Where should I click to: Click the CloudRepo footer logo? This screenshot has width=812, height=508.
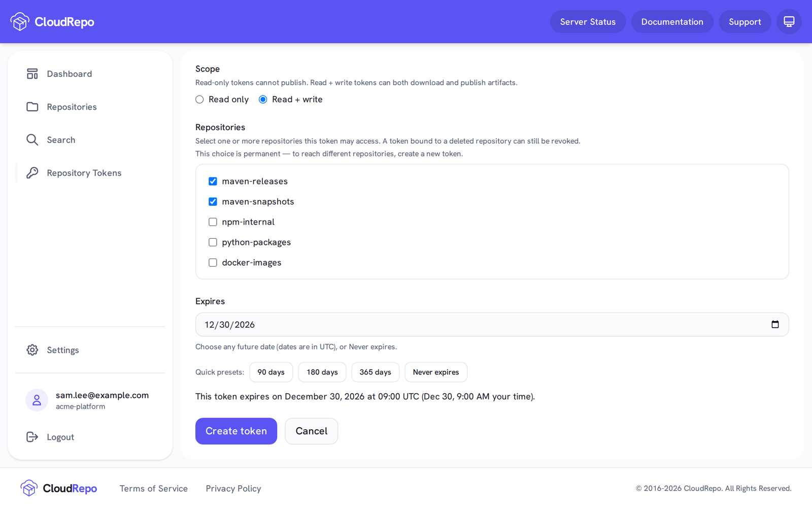coord(59,488)
